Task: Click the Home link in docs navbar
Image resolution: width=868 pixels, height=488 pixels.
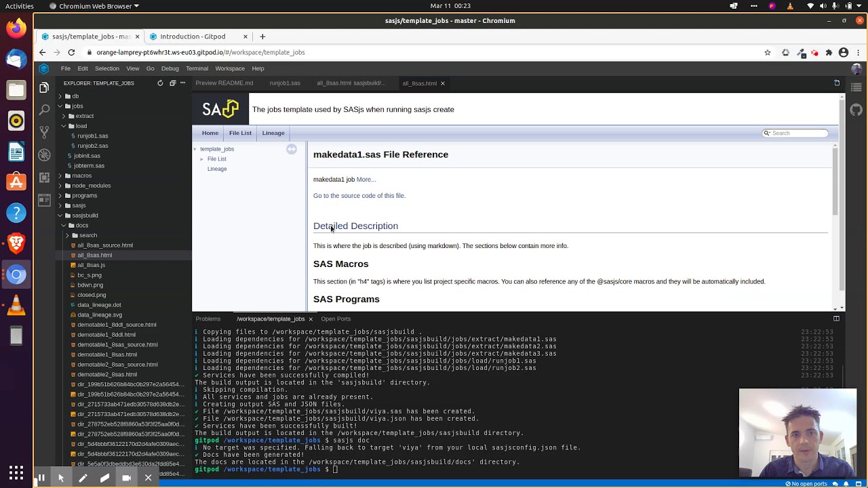Action: point(210,133)
